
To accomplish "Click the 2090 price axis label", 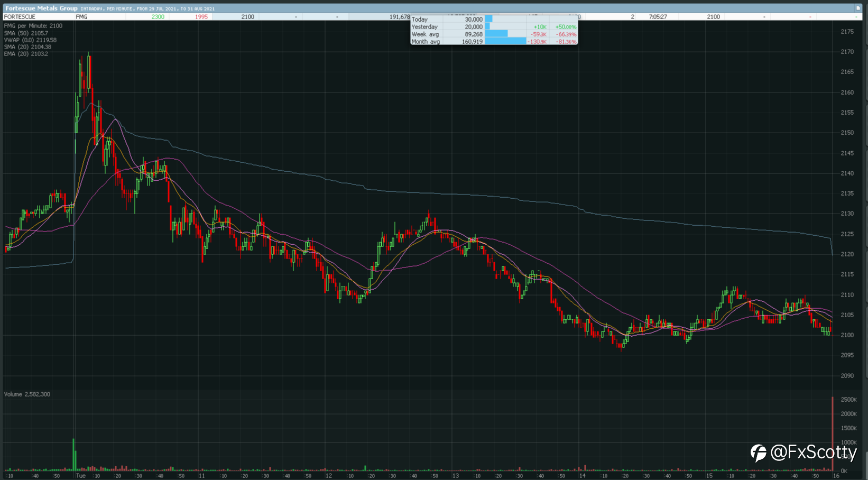I will (847, 376).
